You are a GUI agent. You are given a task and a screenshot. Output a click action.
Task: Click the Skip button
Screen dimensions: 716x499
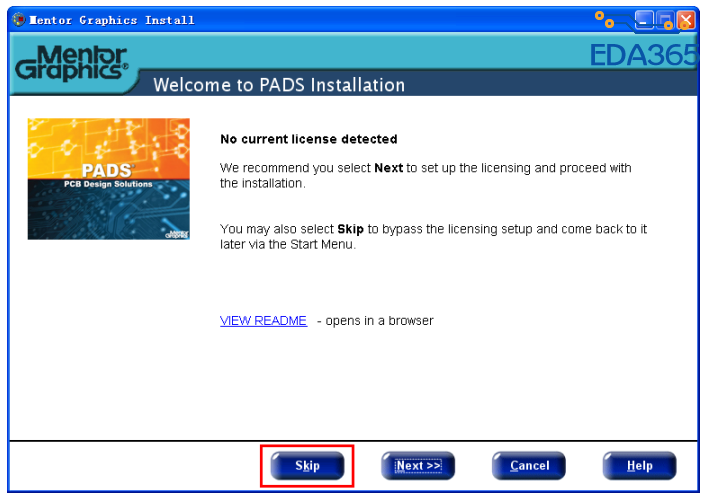pyautogui.click(x=307, y=466)
